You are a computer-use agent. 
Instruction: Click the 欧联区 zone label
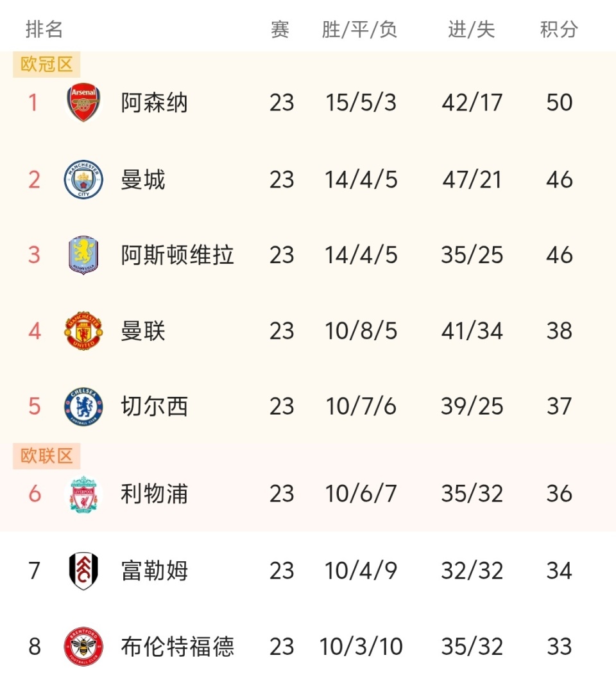(47, 457)
